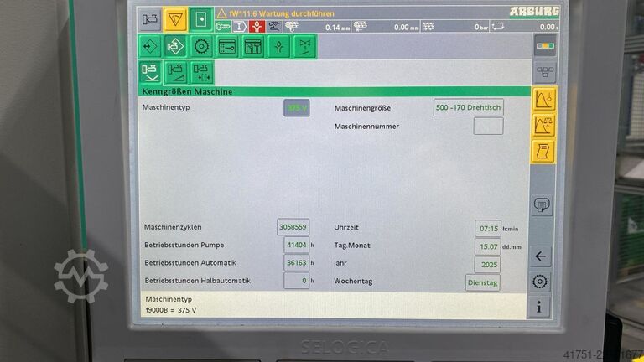Click the 'I' operating mode indicator
The width and height of the screenshot is (644, 362).
pyautogui.click(x=240, y=27)
